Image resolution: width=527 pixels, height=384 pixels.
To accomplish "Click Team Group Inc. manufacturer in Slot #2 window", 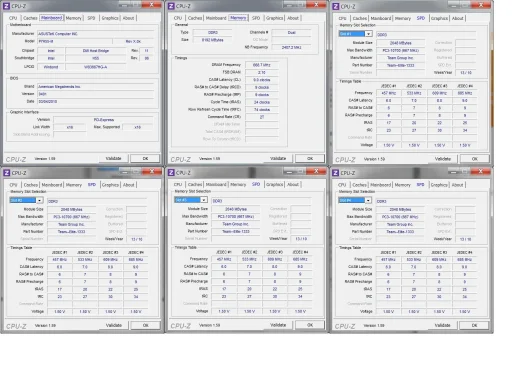I will (71, 224).
